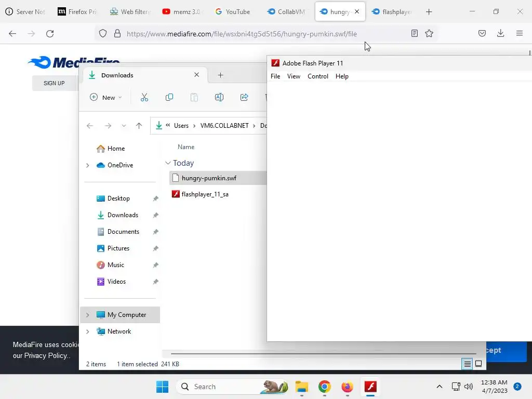Viewport: 532px width, 399px height.
Task: Go up one folder level in Explorer
Action: click(139, 126)
